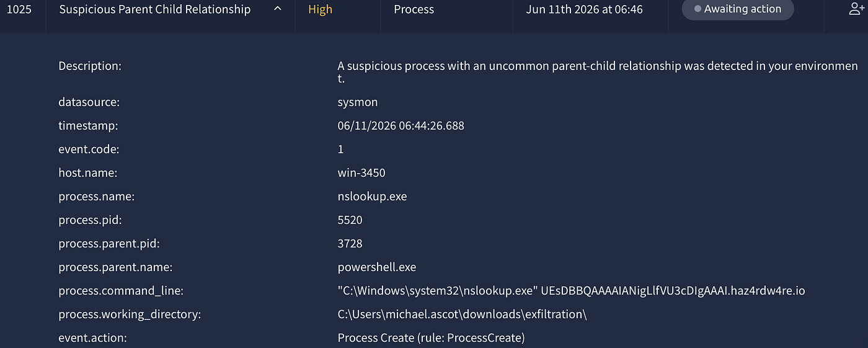
Task: Click the Jun 11th 2026 alert date
Action: 584,9
